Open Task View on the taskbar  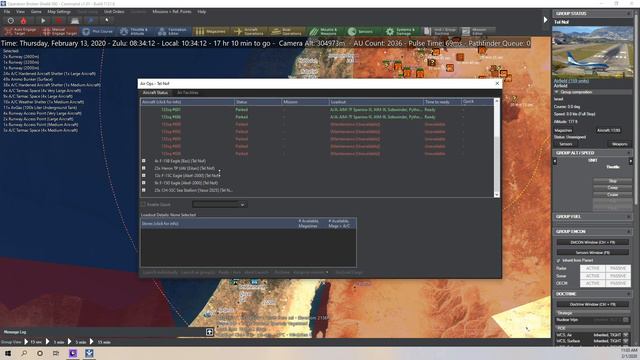pos(56,353)
